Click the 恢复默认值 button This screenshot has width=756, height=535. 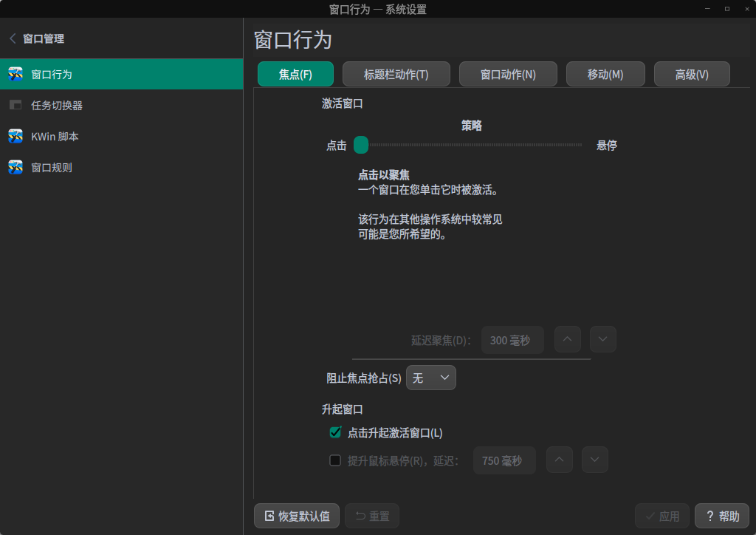click(x=296, y=516)
